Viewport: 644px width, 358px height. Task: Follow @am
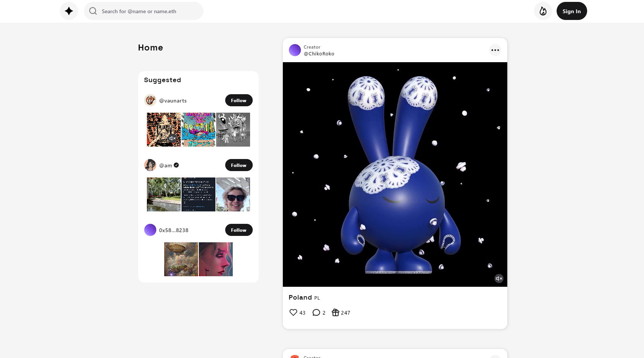(239, 165)
